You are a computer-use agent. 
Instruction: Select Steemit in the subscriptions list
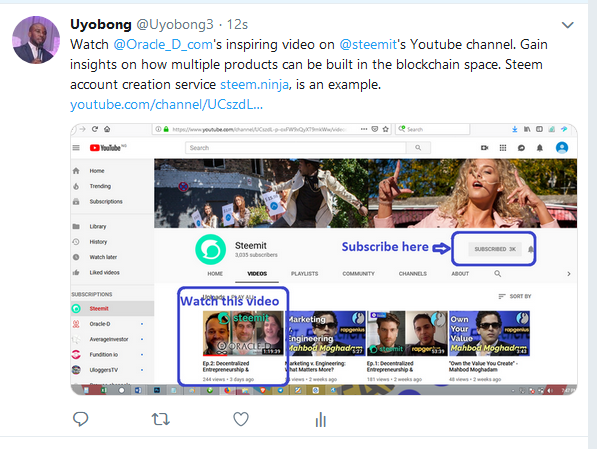112,308
